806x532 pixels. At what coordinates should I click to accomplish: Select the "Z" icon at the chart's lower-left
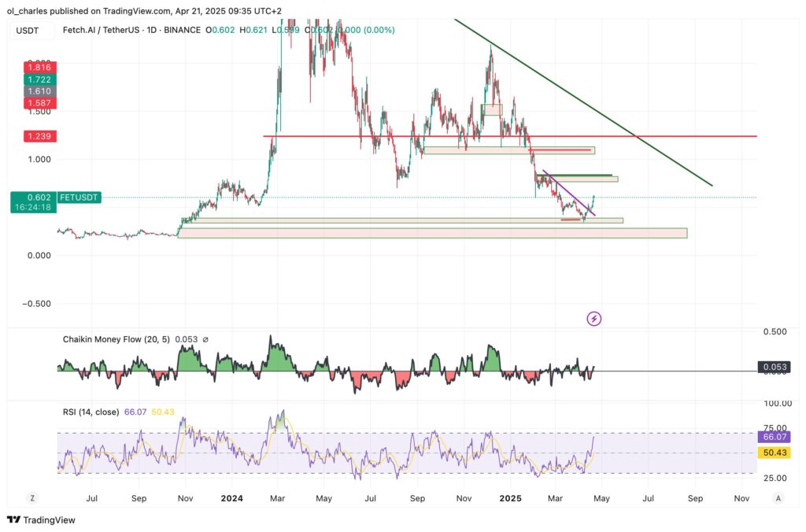click(32, 498)
